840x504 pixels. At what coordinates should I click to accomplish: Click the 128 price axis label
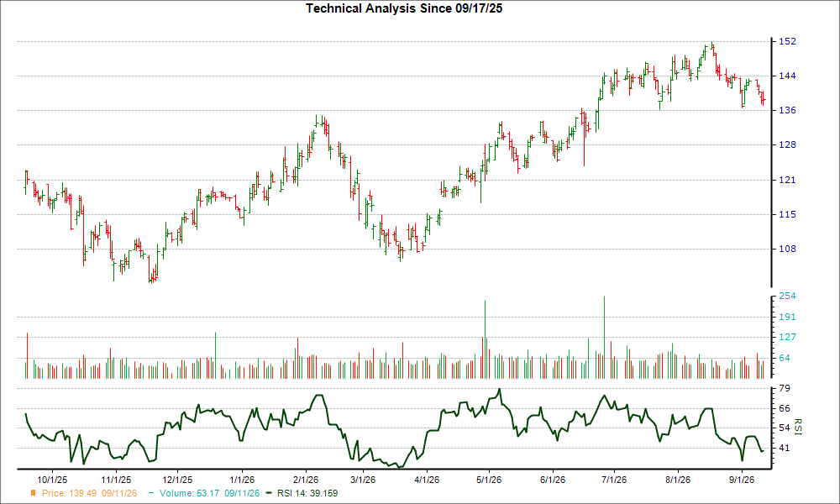coord(788,144)
